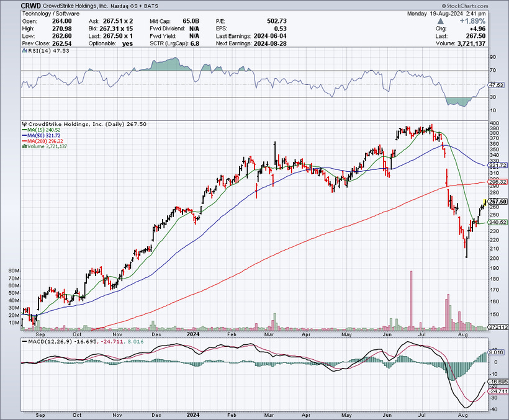Click the RSI(14) 47.53 legend text

coord(48,51)
